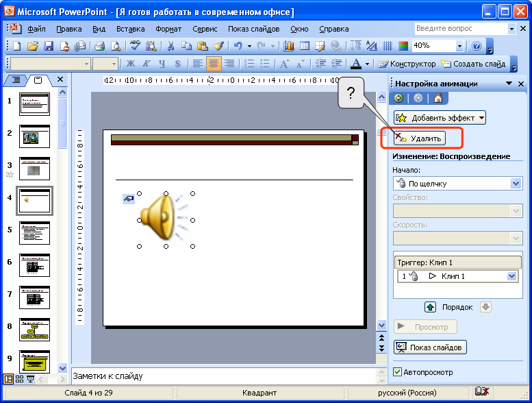Open Help with the question mark icon
Viewport: 532px width, 403px height.
tap(477, 46)
